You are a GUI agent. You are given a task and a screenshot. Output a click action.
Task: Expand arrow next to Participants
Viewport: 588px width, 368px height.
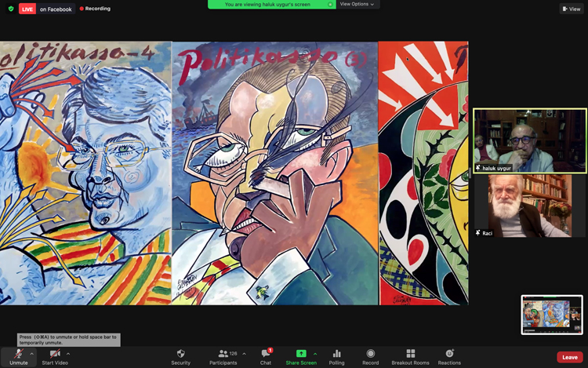coord(244,354)
